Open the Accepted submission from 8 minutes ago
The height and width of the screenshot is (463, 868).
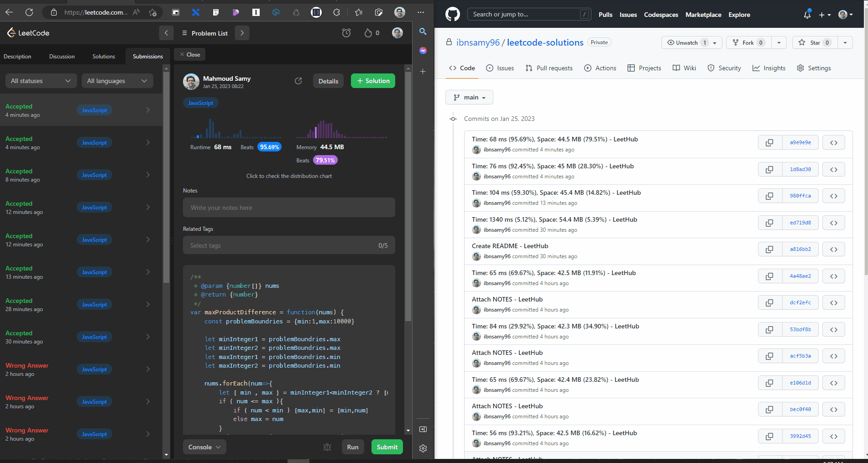(81, 175)
